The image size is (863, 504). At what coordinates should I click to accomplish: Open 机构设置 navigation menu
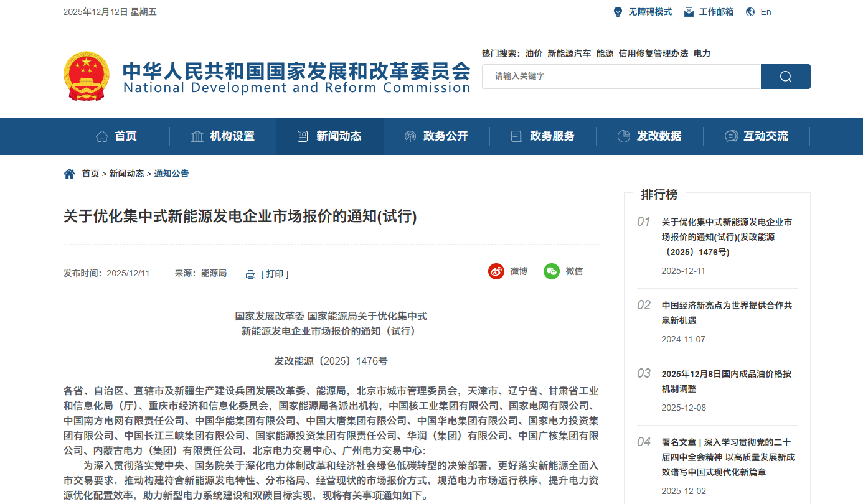[223, 136]
